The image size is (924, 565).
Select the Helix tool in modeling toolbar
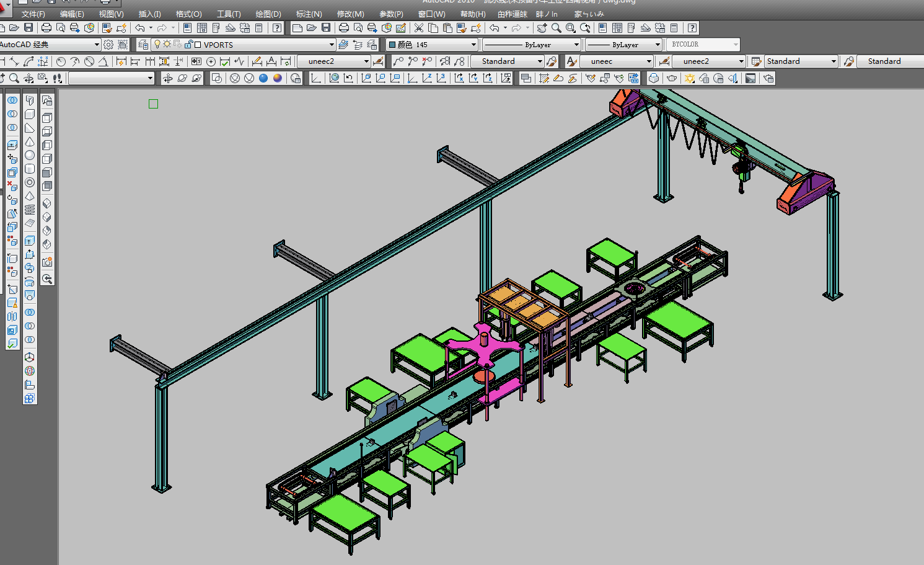point(30,210)
